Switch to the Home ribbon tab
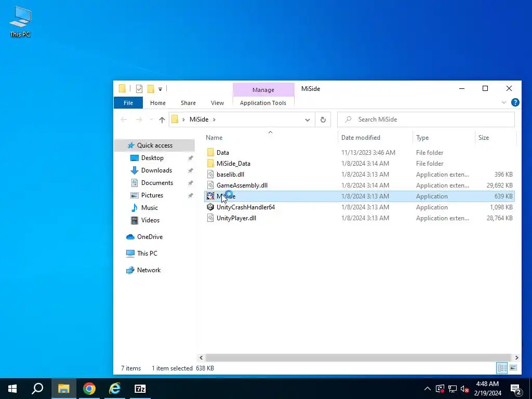 click(x=158, y=103)
